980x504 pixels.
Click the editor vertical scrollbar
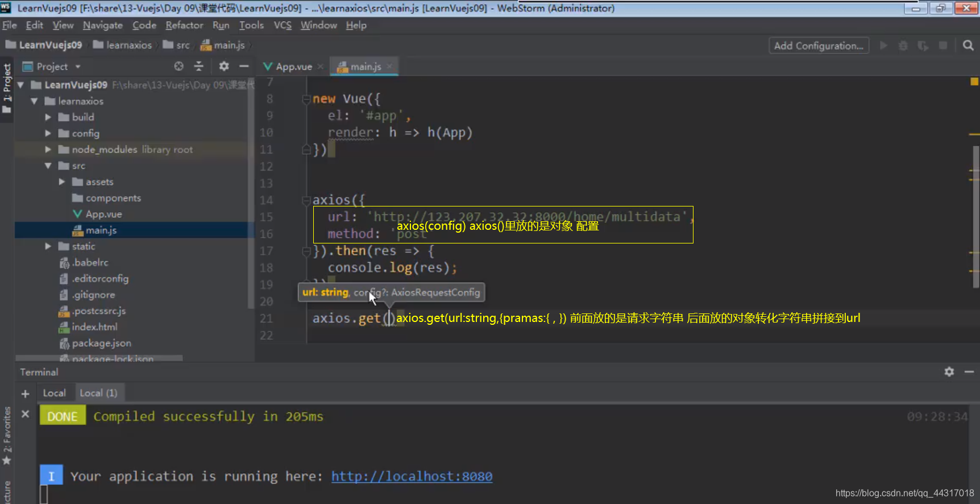(976, 216)
